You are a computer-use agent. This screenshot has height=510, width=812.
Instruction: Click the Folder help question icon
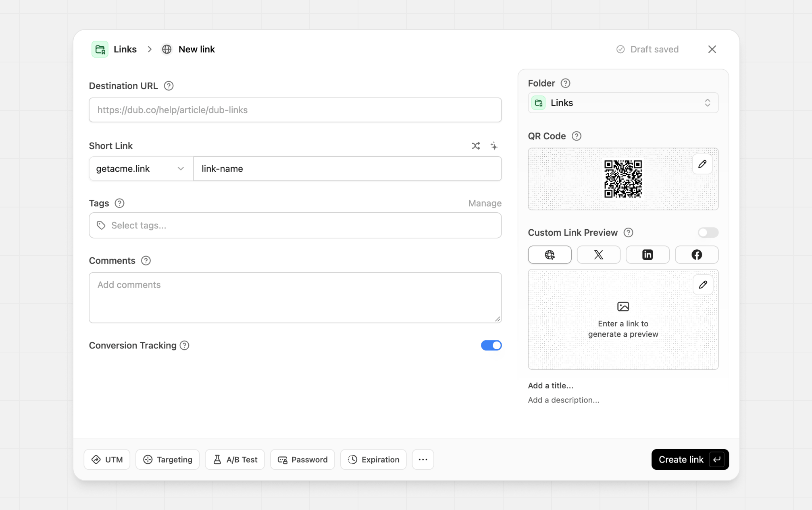(565, 83)
